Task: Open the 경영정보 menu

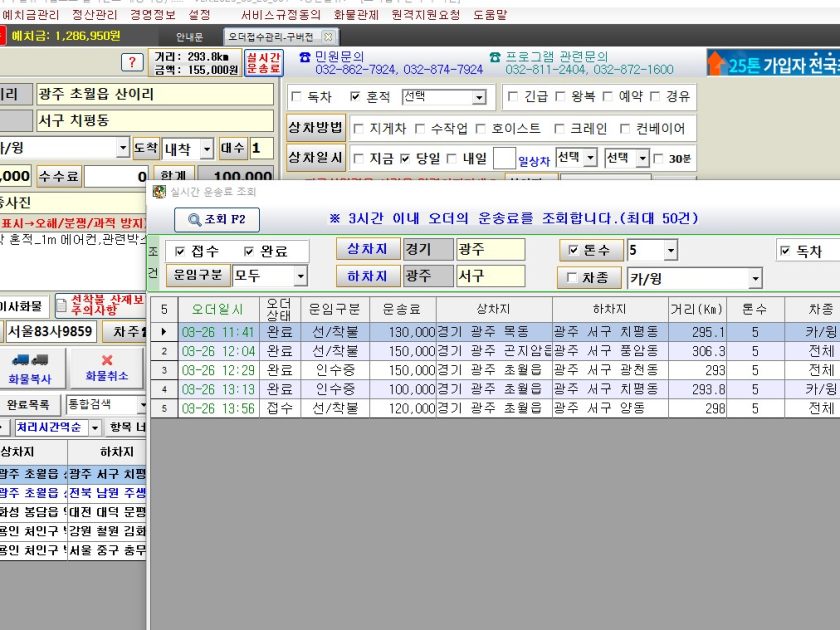Action: [x=158, y=15]
